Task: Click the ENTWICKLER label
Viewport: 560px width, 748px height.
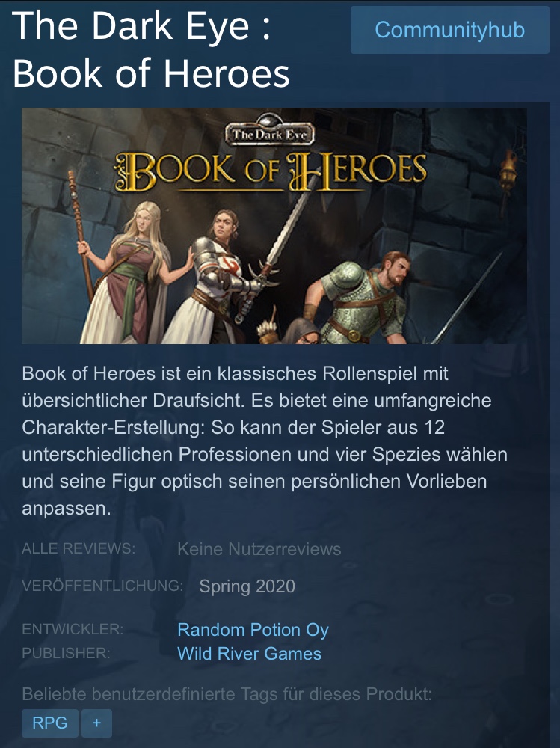Action: pos(73,629)
